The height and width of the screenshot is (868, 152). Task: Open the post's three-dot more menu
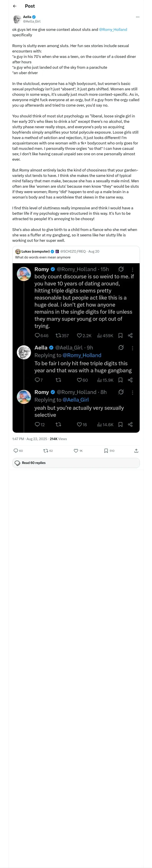pos(137,17)
